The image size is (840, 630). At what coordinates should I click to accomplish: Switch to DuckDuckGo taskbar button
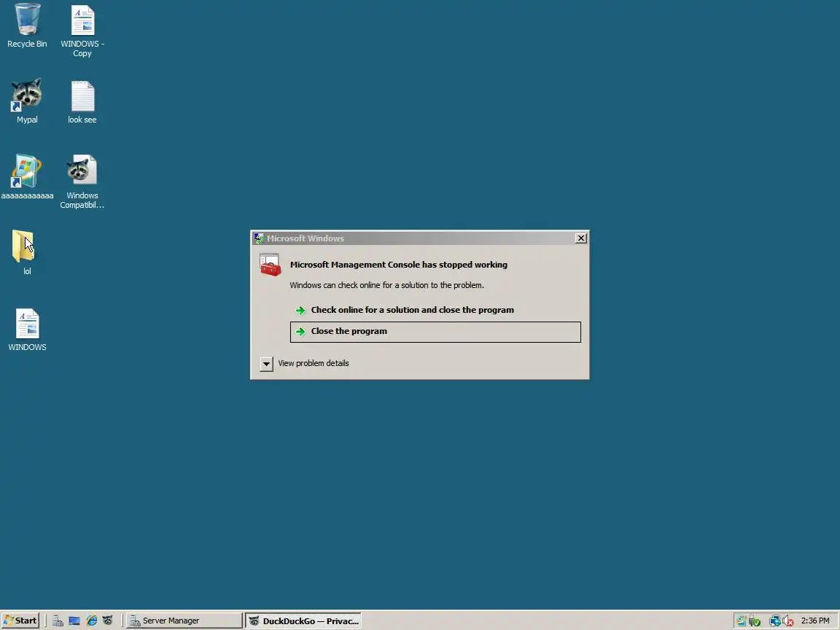303,621
